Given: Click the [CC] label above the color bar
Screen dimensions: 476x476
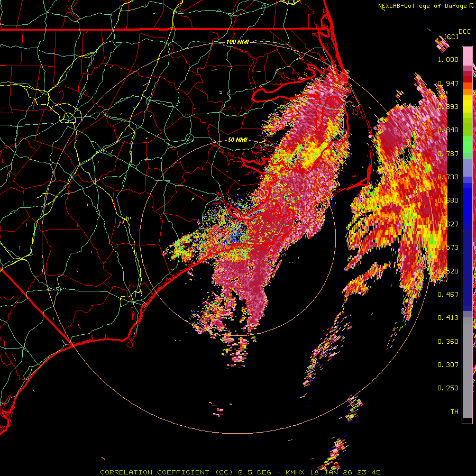Looking at the screenshot, I should [x=451, y=36].
